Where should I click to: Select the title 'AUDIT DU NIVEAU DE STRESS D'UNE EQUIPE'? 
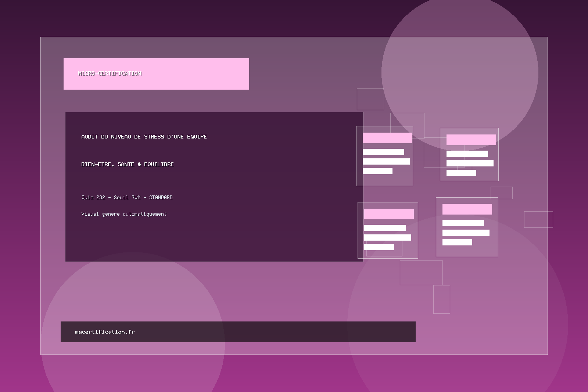[144, 137]
